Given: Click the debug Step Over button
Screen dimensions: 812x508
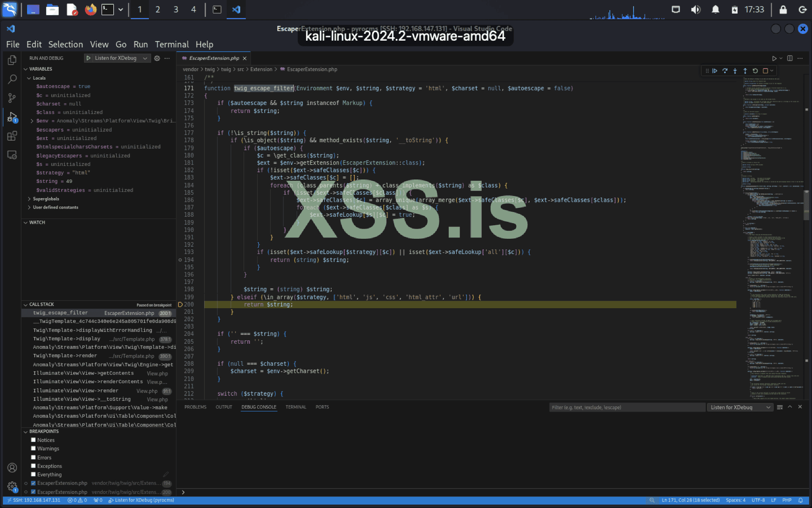Looking at the screenshot, I should [725, 71].
